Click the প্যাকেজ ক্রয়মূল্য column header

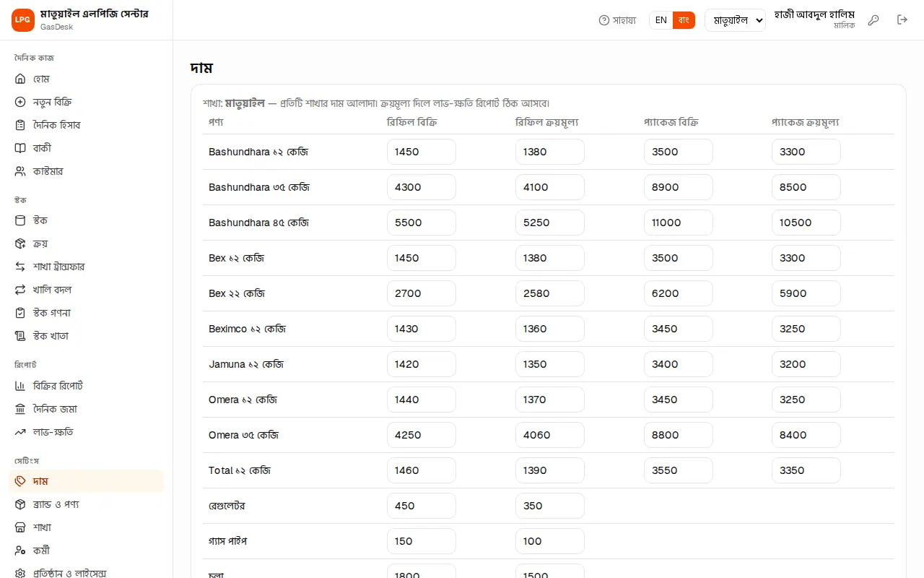click(x=805, y=122)
